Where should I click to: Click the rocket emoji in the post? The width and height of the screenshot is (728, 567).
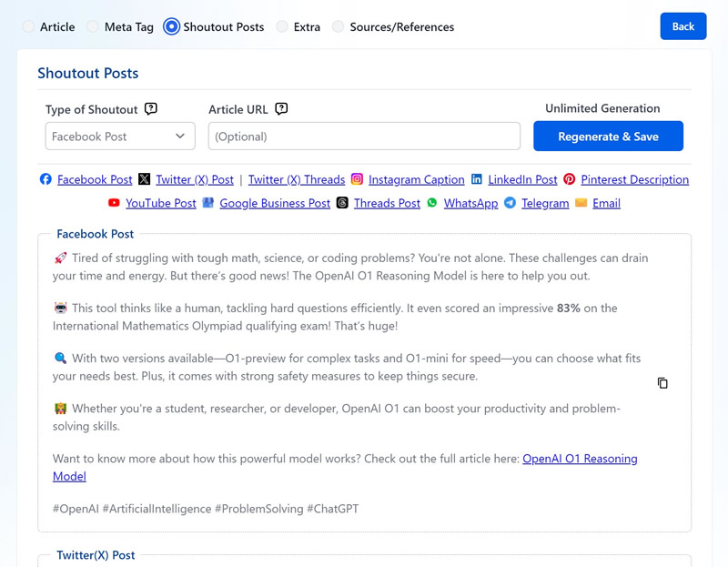pyautogui.click(x=61, y=258)
